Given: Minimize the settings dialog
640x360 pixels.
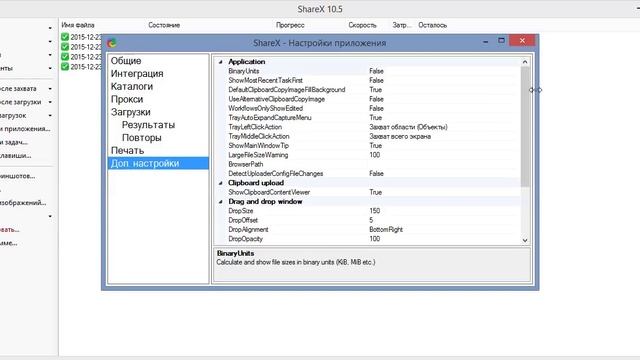Looking at the screenshot, I should pos(485,41).
